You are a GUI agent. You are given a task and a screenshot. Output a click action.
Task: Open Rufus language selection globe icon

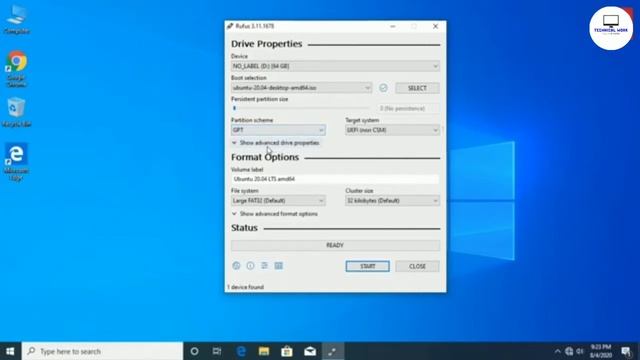[236, 266]
